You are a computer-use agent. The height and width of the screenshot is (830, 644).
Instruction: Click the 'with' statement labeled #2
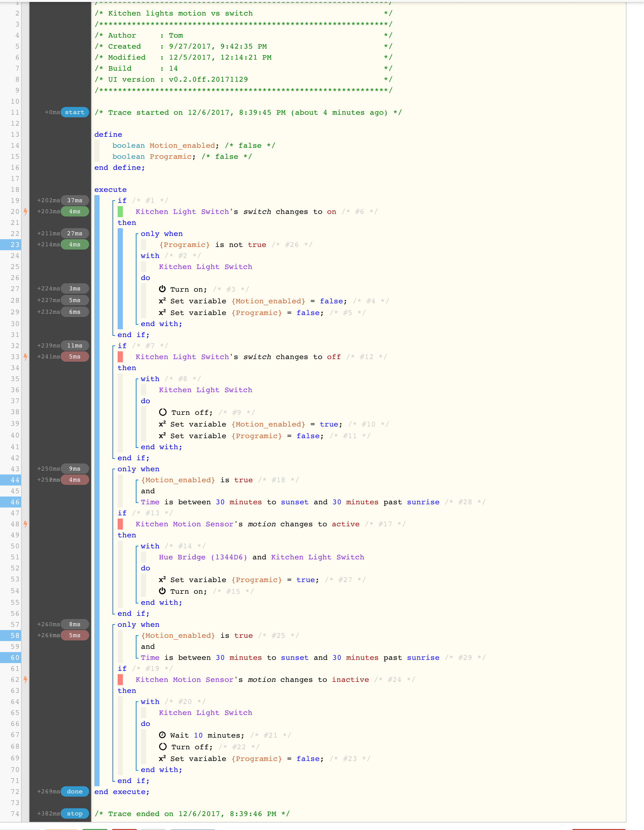tap(150, 256)
